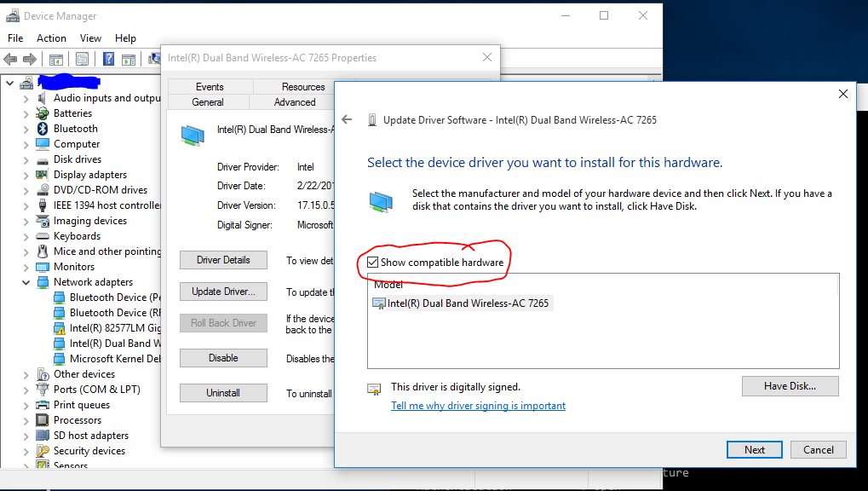Select the Display adapters category icon
The image size is (868, 491).
pyautogui.click(x=42, y=175)
